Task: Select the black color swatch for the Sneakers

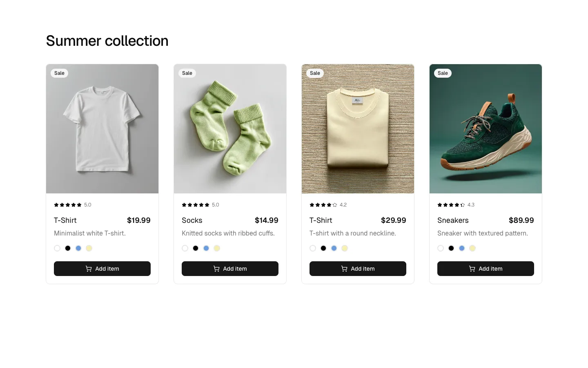Action: 451,248
